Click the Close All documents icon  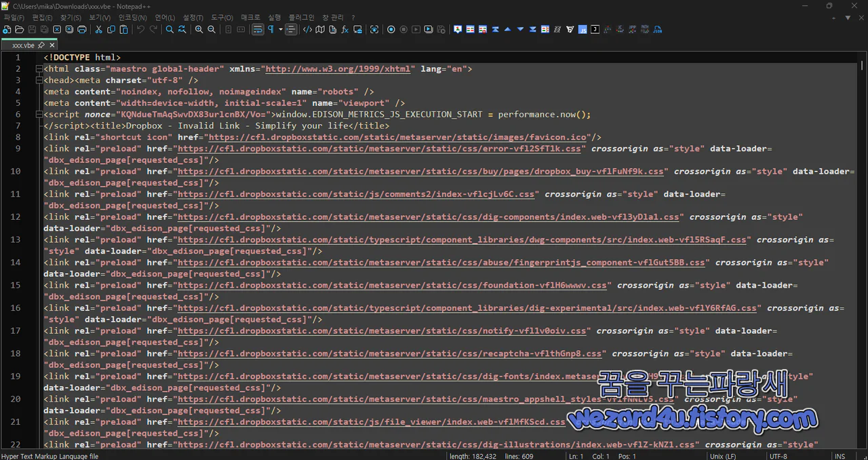[69, 30]
